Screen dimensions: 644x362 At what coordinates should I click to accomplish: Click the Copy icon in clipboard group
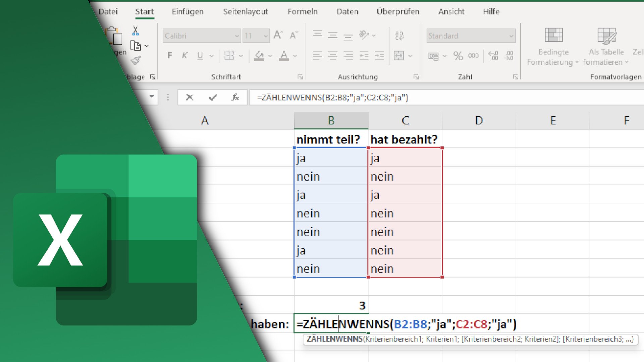coord(136,46)
